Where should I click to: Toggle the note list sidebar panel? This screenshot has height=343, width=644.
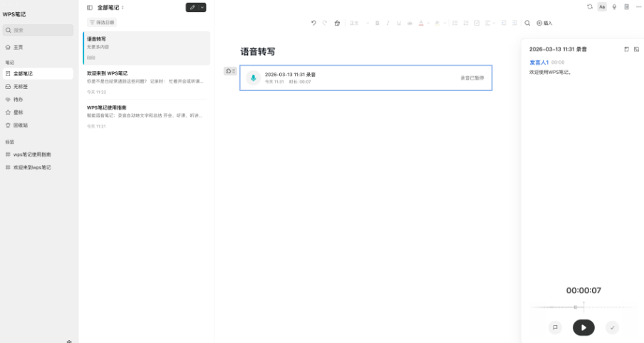(90, 7)
